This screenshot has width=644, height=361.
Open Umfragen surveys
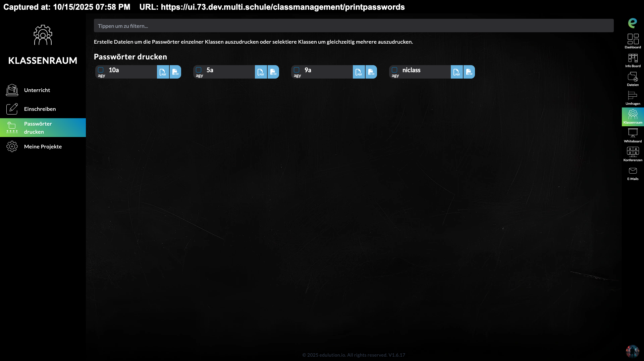[x=633, y=98]
